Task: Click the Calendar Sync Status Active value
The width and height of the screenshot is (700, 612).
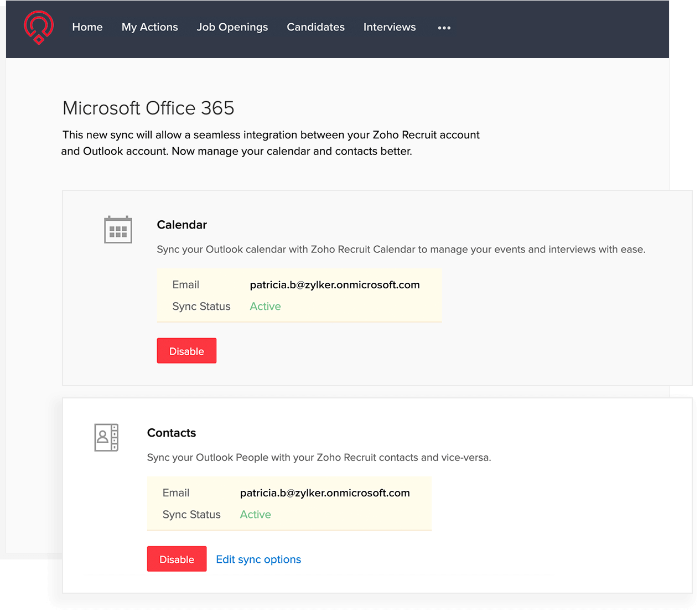Action: [x=265, y=307]
